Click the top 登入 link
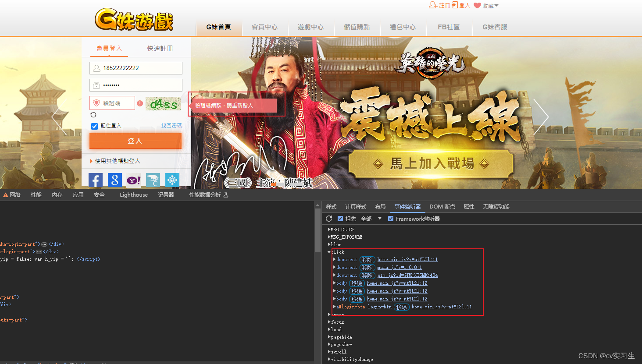This screenshot has height=364, width=642. click(464, 6)
